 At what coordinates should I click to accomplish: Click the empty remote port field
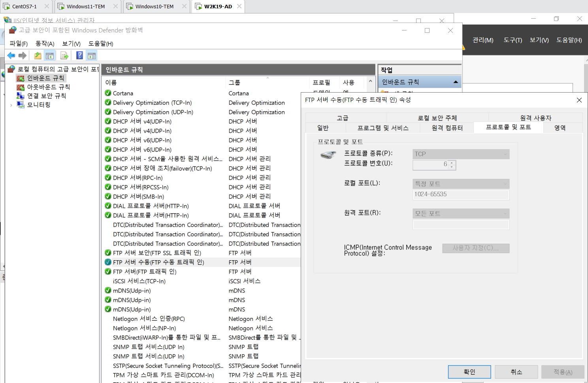click(461, 225)
